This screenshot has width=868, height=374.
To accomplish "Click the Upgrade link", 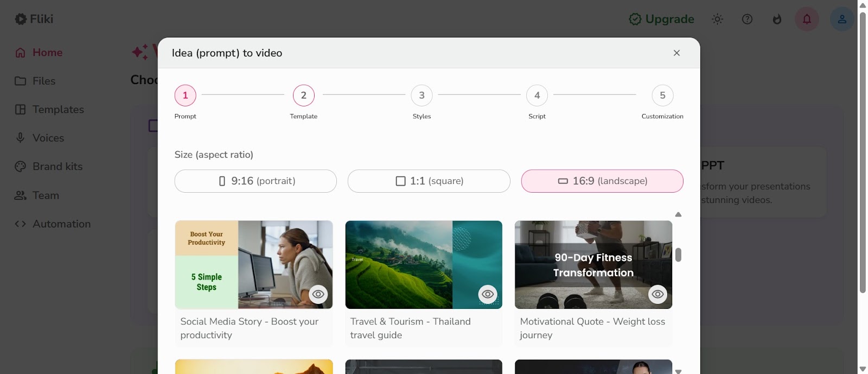I will tap(661, 19).
